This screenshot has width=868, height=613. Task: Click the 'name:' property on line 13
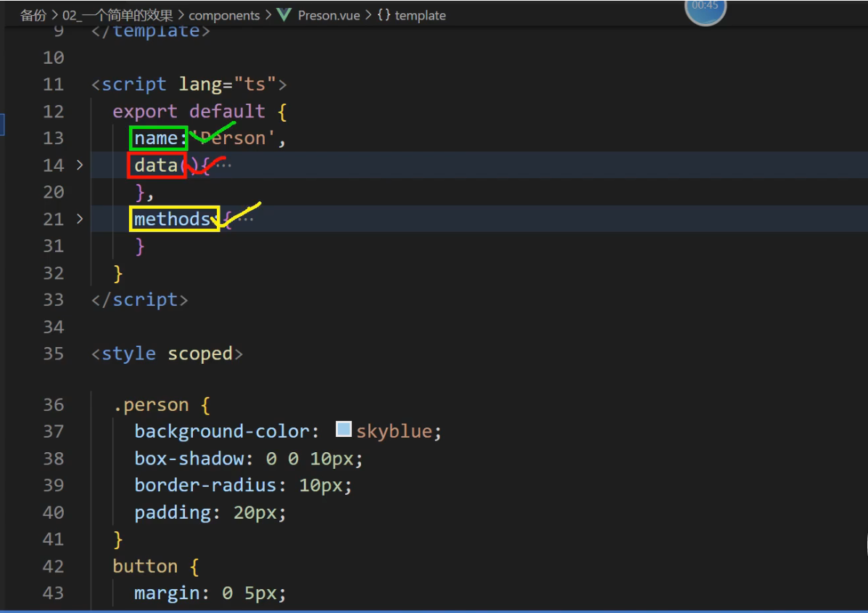point(160,138)
